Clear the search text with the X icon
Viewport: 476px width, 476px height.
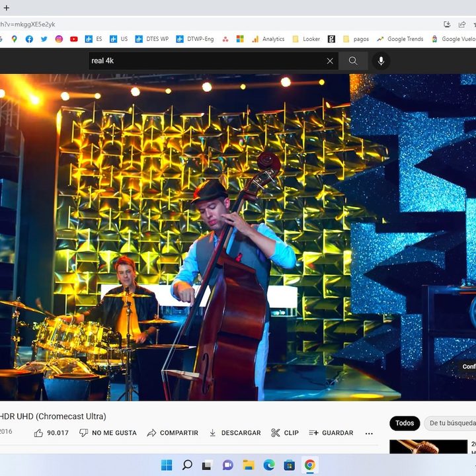[330, 61]
